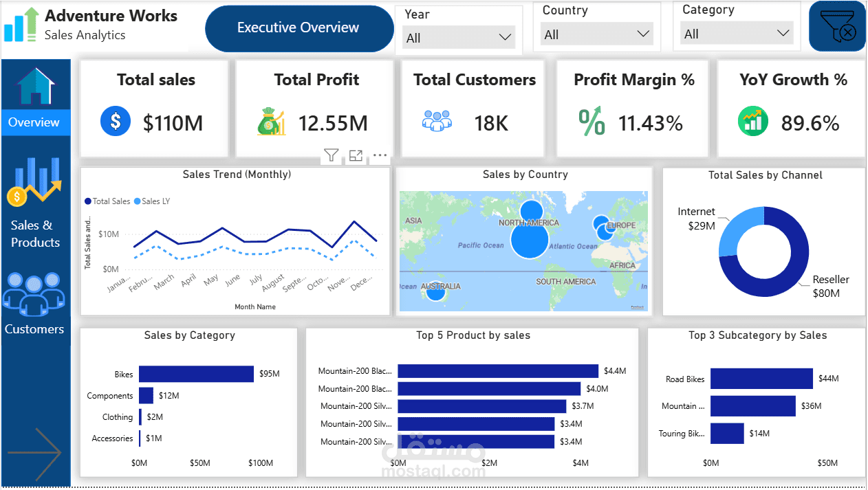Open the Year dropdown
868x490 pixels.
[459, 38]
